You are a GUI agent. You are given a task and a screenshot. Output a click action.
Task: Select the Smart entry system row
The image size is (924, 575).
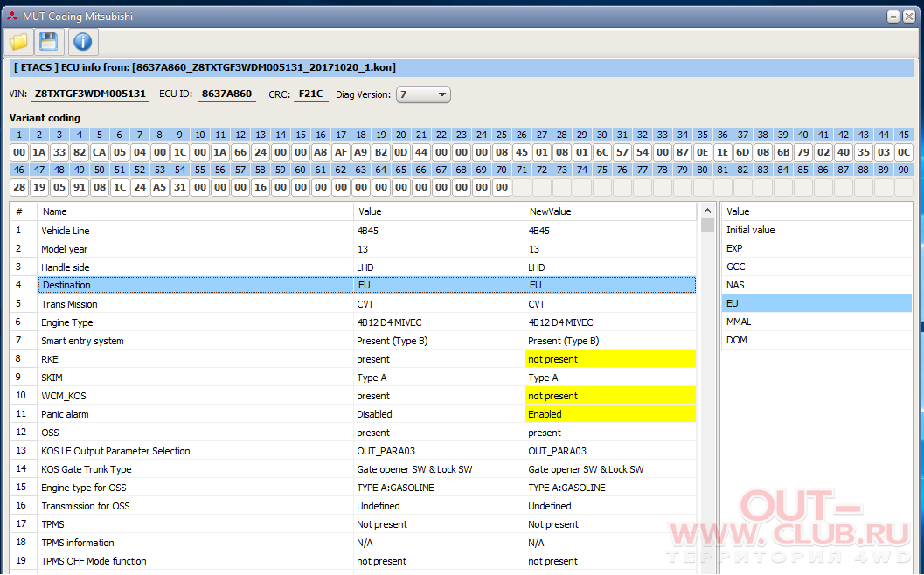click(x=353, y=341)
